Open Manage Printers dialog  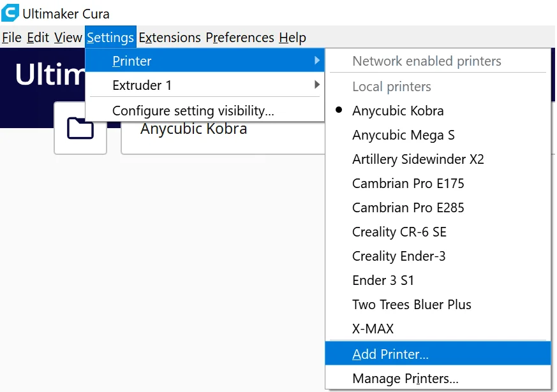point(405,379)
